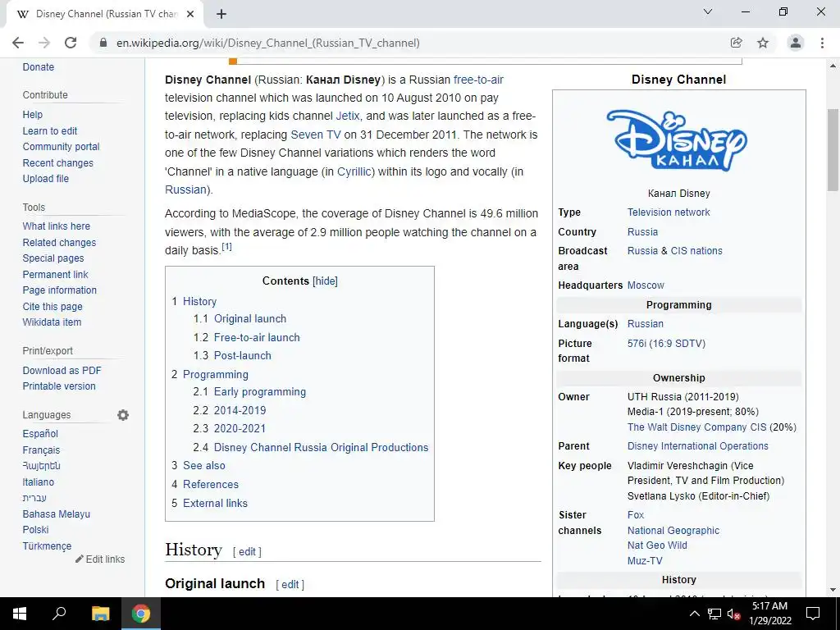Jump to External links section
The image size is (840, 630).
click(x=215, y=503)
